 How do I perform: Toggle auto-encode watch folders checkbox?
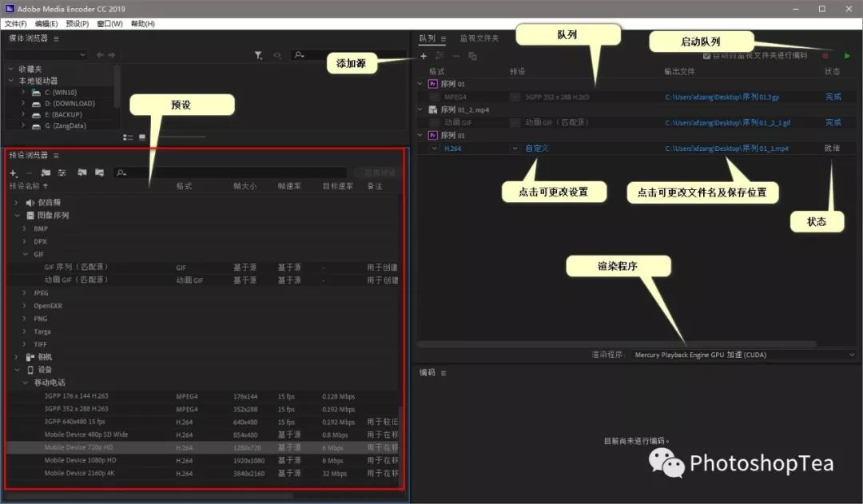pos(706,56)
